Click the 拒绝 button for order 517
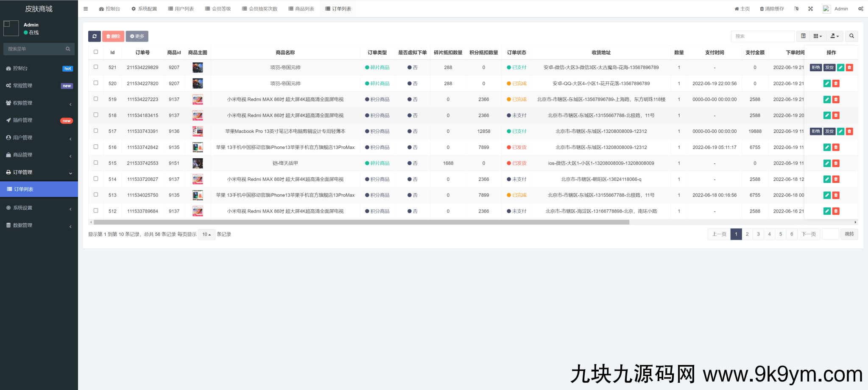This screenshot has width=868, height=390. pyautogui.click(x=815, y=131)
